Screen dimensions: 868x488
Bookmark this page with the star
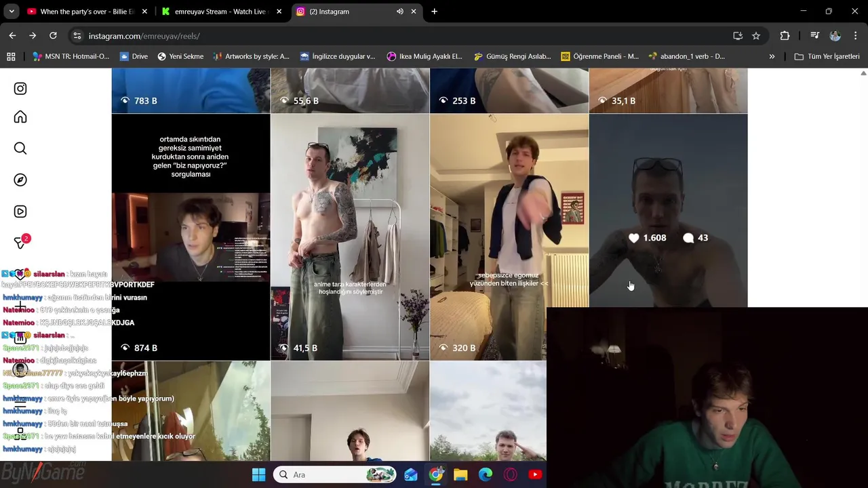[756, 36]
